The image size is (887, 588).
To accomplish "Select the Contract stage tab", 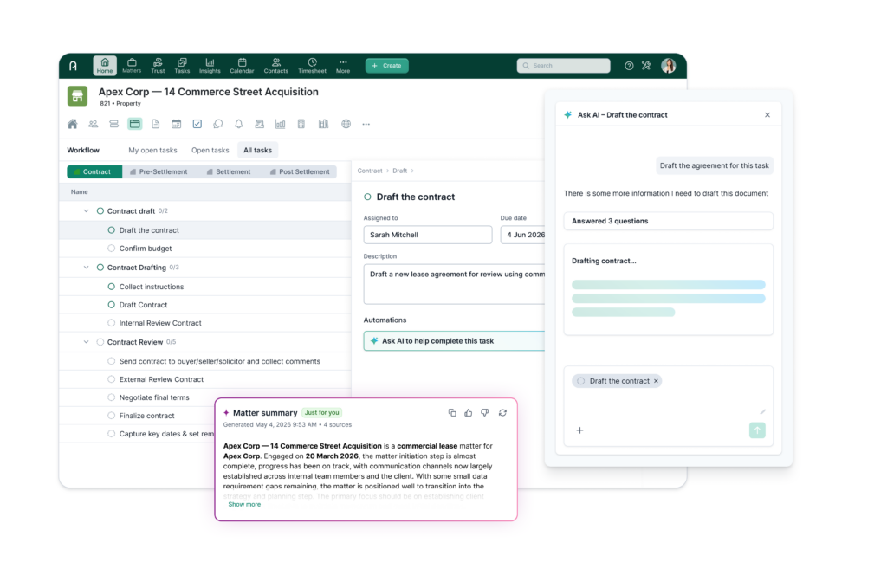I will (94, 171).
